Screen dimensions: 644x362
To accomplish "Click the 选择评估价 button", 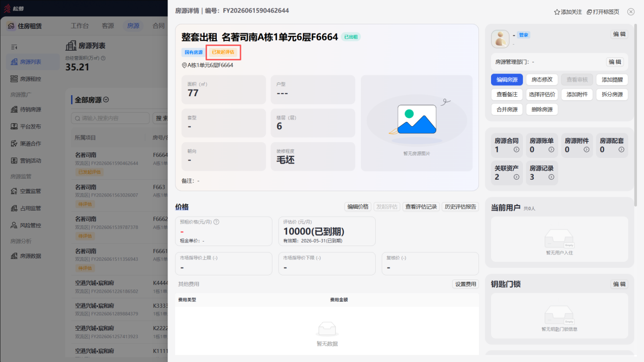I will (542, 95).
